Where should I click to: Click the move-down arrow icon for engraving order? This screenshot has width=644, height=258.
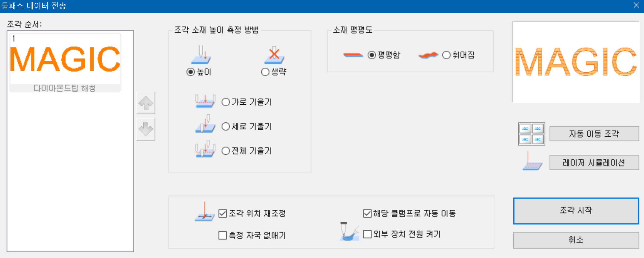tap(146, 129)
